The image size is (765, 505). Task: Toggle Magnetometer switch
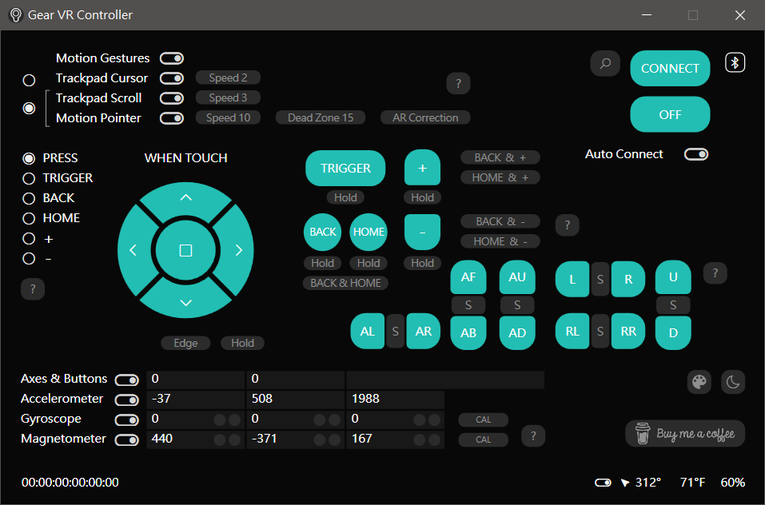tap(127, 440)
